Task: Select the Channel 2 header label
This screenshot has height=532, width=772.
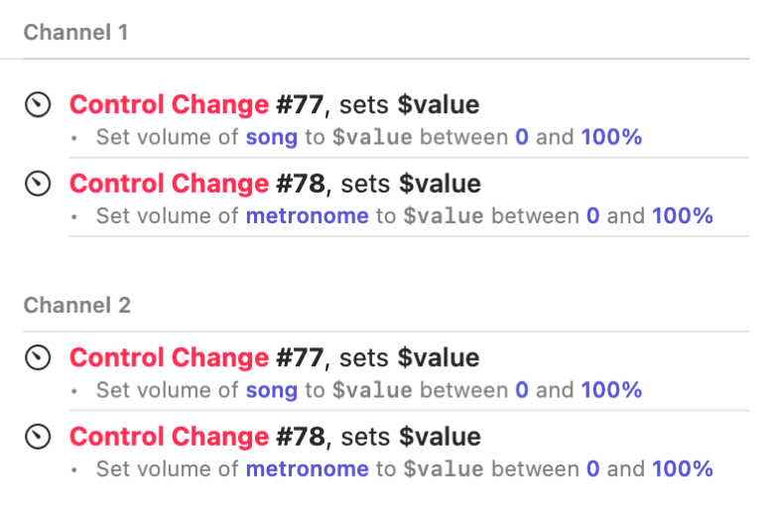Action: click(x=76, y=305)
